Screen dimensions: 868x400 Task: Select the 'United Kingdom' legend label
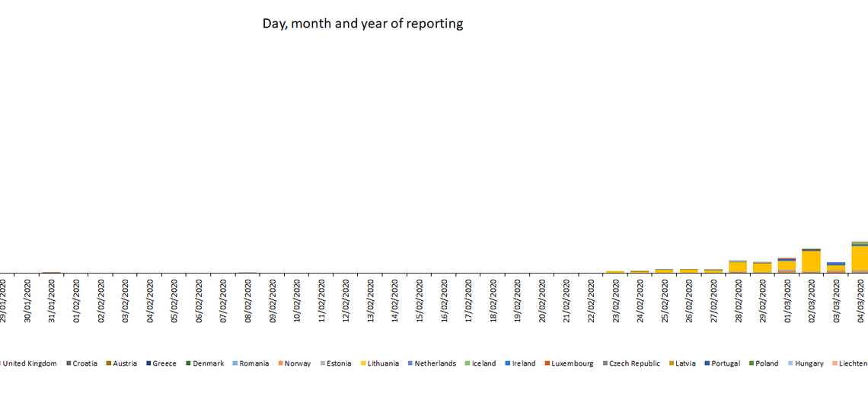(x=30, y=363)
